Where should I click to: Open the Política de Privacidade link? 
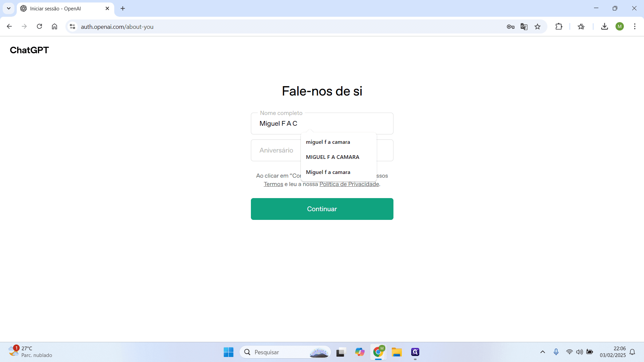click(x=349, y=184)
